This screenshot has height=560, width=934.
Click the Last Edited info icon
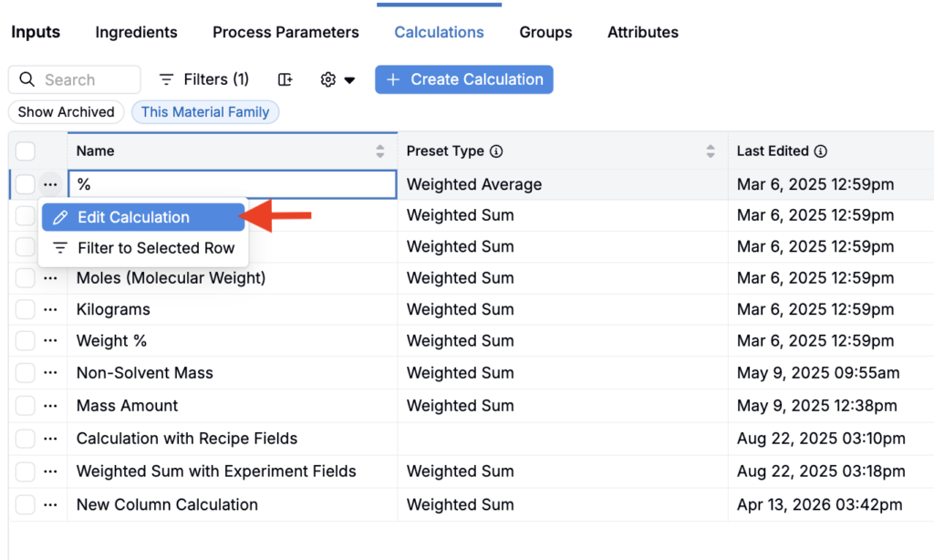(x=821, y=151)
